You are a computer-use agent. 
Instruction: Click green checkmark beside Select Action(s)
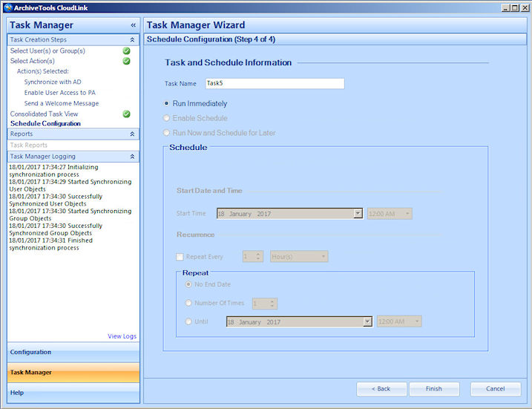(x=127, y=61)
